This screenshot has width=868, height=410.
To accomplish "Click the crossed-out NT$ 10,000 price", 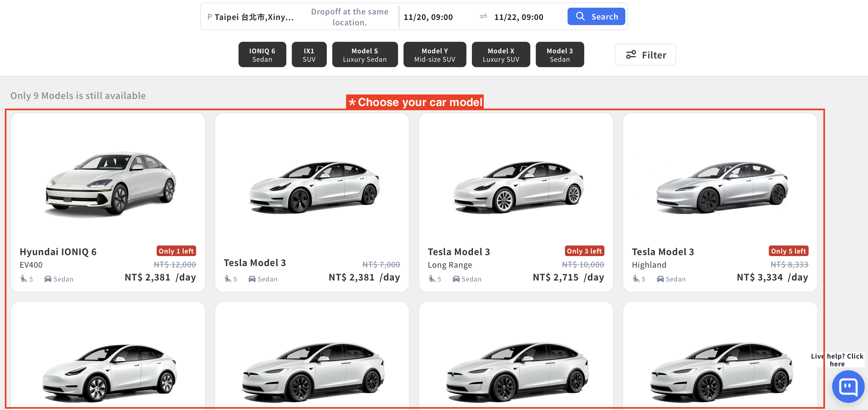I will (583, 265).
